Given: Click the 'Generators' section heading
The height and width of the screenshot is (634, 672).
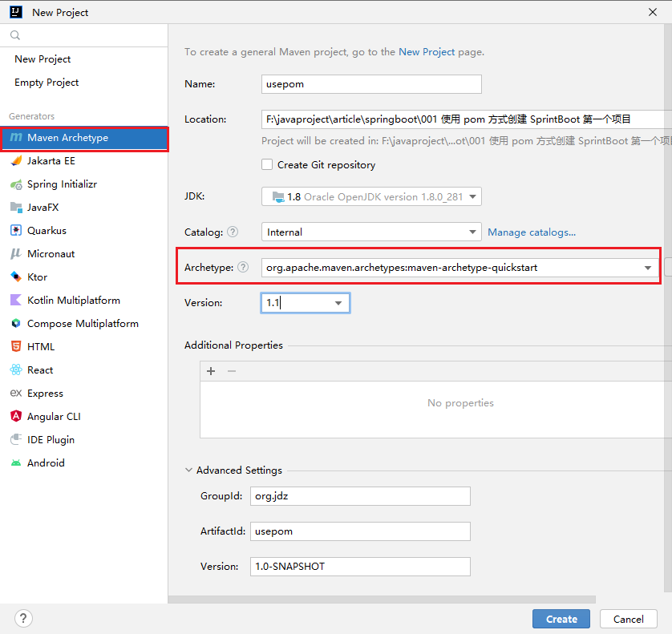Looking at the screenshot, I should (32, 116).
